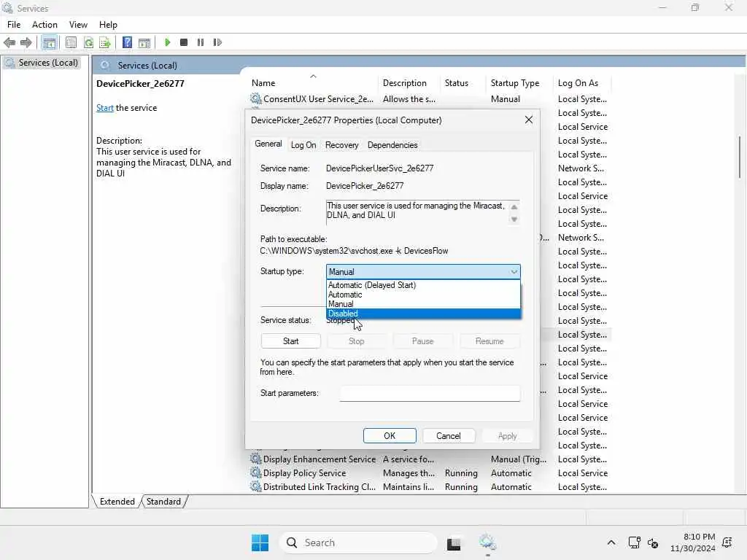Select the gear icon of Display Enhancement Service
The height and width of the screenshot is (560, 747).
(256, 459)
